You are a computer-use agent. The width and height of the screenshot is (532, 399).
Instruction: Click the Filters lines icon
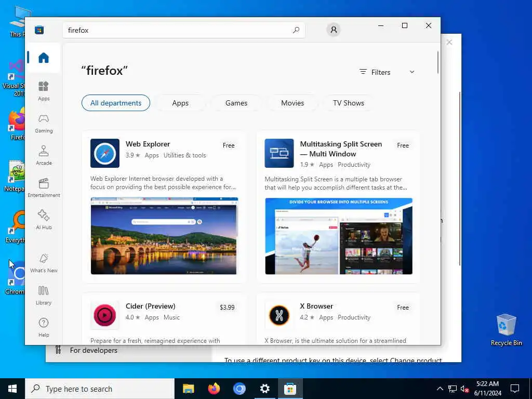pos(363,72)
